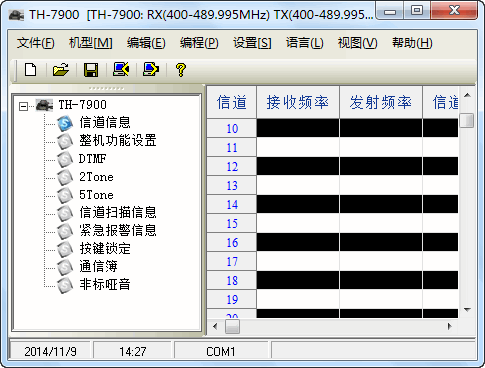This screenshot has height=368, width=485.
Task: Click the TH-7900 root label in tree
Action: point(82,105)
